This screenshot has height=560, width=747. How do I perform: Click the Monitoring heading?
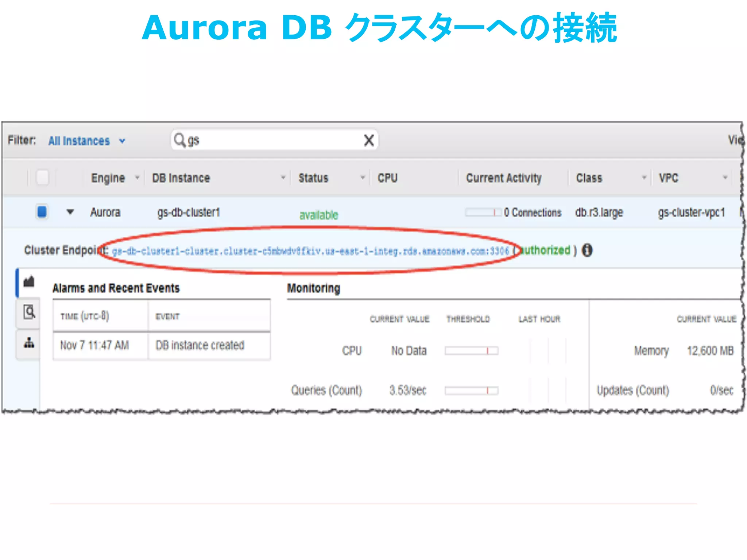pos(314,288)
